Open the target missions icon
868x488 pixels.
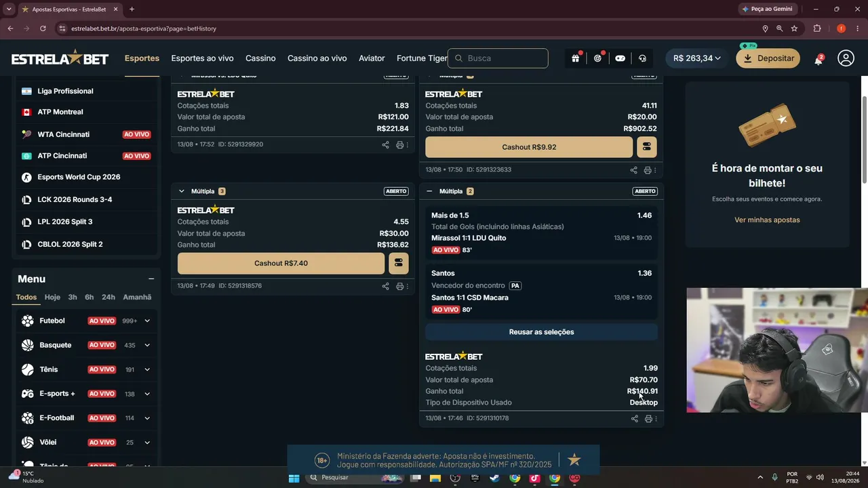point(597,58)
